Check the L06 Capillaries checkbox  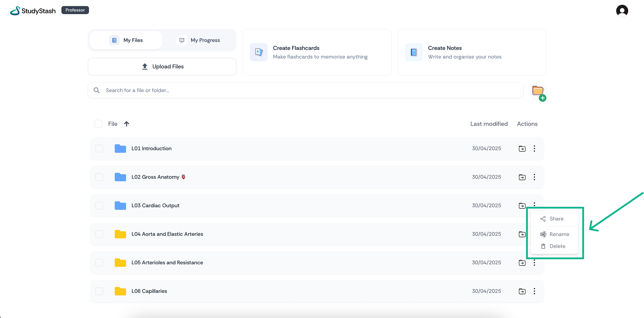point(99,291)
